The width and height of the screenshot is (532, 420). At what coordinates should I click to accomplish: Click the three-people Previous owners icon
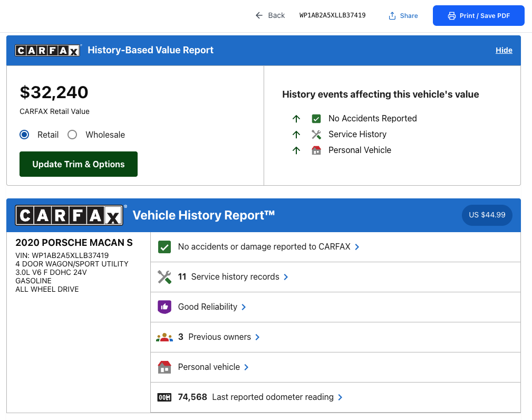point(165,337)
